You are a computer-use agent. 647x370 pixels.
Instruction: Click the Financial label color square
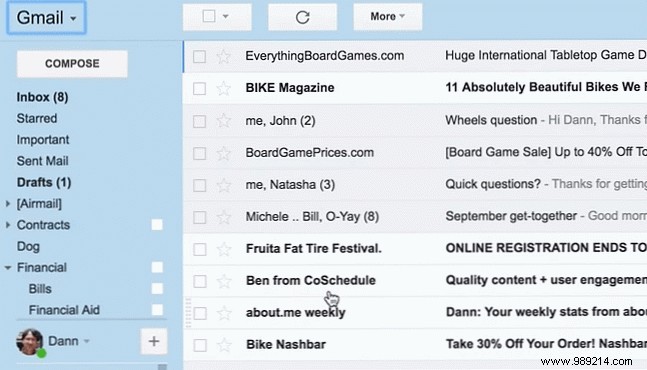[x=157, y=267]
